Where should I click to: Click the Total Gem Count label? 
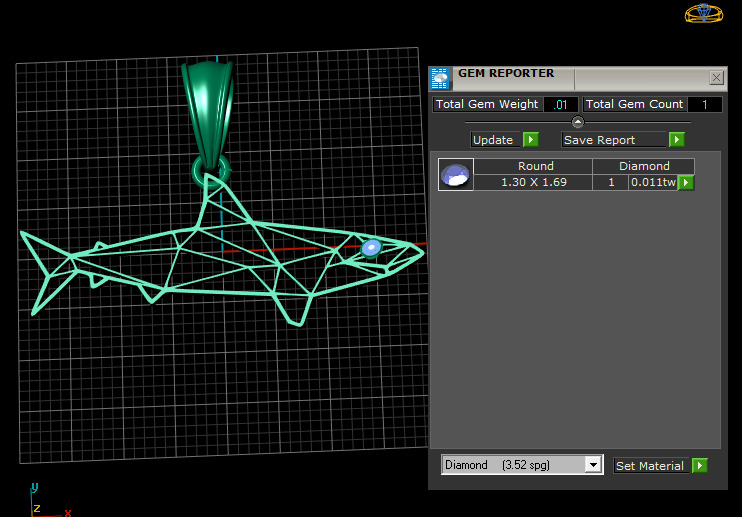[x=635, y=105]
